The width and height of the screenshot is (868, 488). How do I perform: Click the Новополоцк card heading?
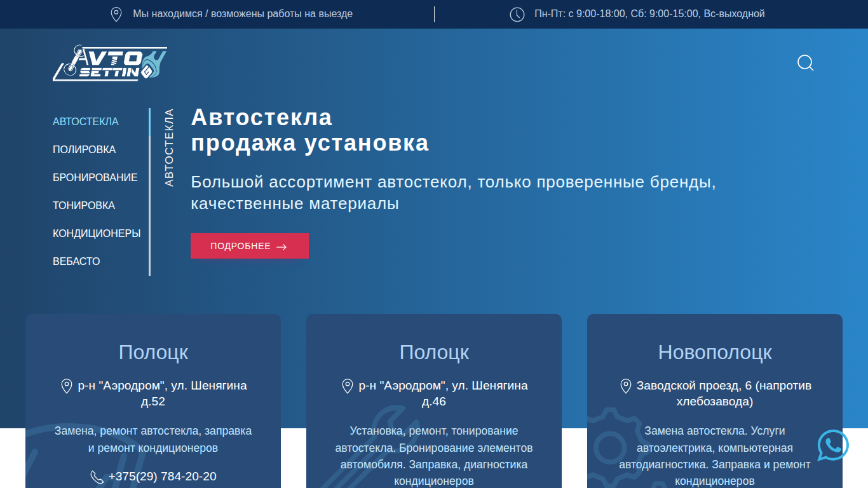point(715,352)
